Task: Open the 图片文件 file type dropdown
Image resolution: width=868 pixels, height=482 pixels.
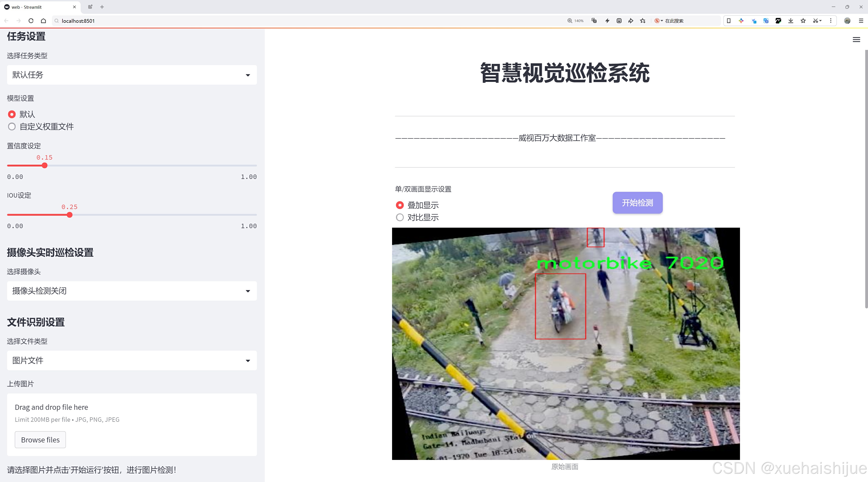Action: [132, 361]
